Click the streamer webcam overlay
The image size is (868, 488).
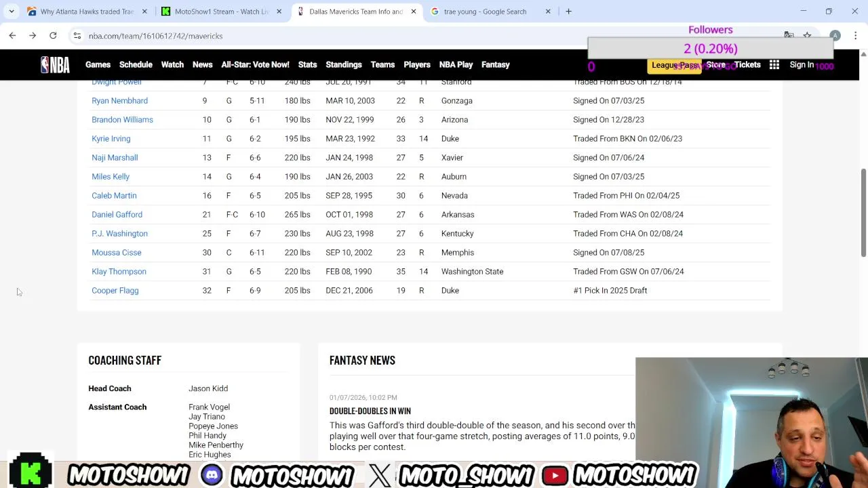(751, 422)
